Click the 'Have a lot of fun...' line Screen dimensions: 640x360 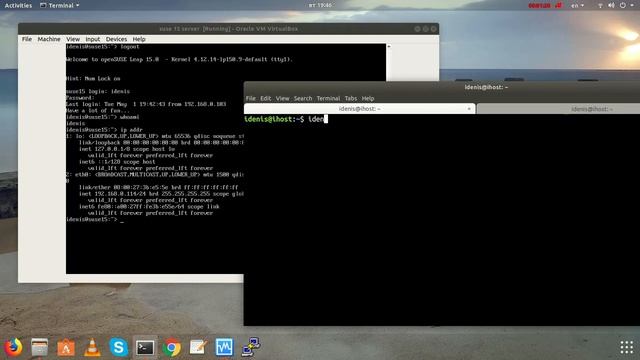pyautogui.click(x=98, y=111)
